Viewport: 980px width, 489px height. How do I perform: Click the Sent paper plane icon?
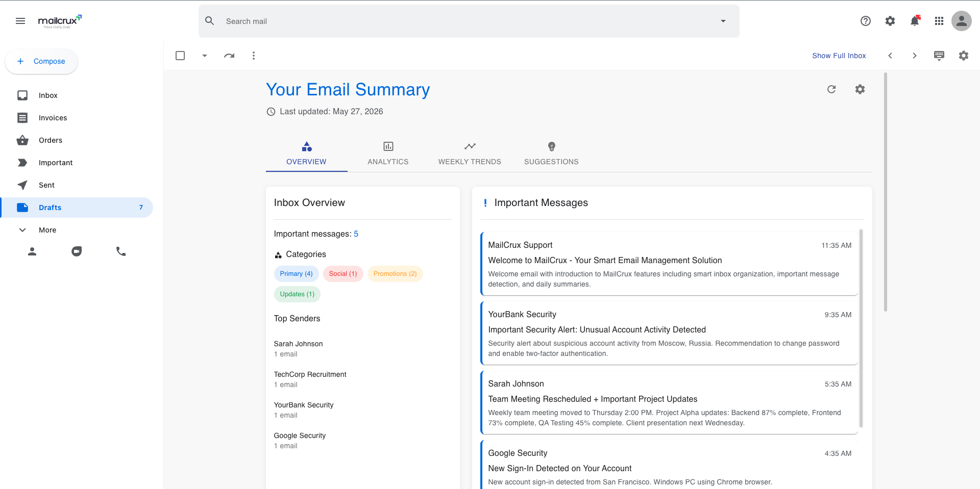[x=22, y=185]
